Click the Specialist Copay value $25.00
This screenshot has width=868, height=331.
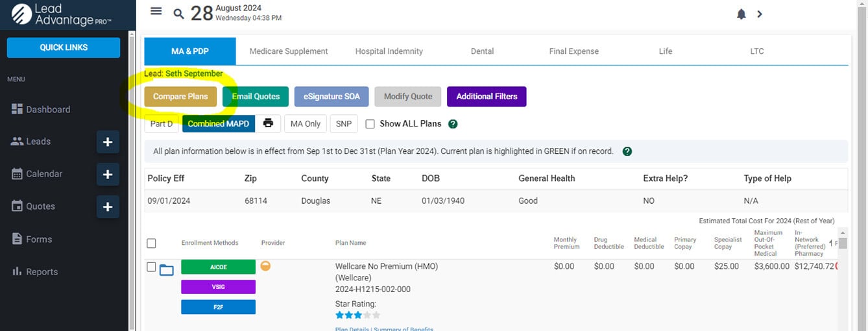pyautogui.click(x=727, y=266)
